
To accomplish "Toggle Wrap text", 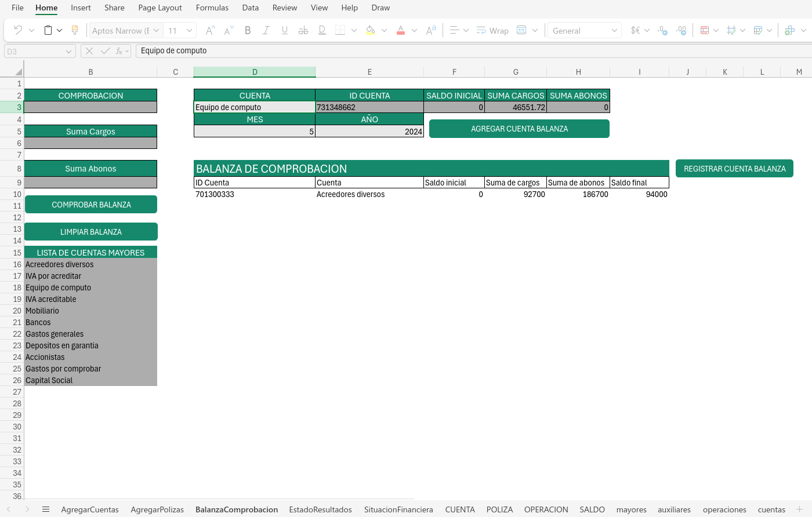I will 492,30.
